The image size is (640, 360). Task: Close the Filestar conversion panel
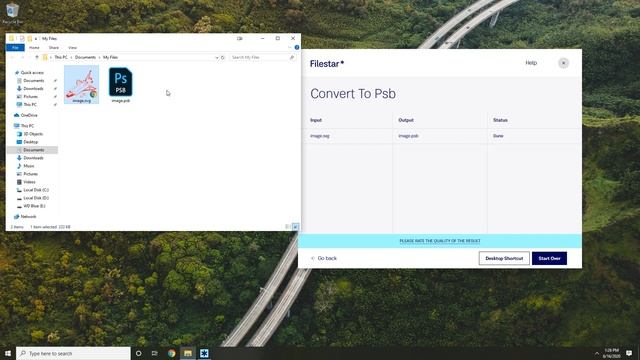click(x=563, y=63)
